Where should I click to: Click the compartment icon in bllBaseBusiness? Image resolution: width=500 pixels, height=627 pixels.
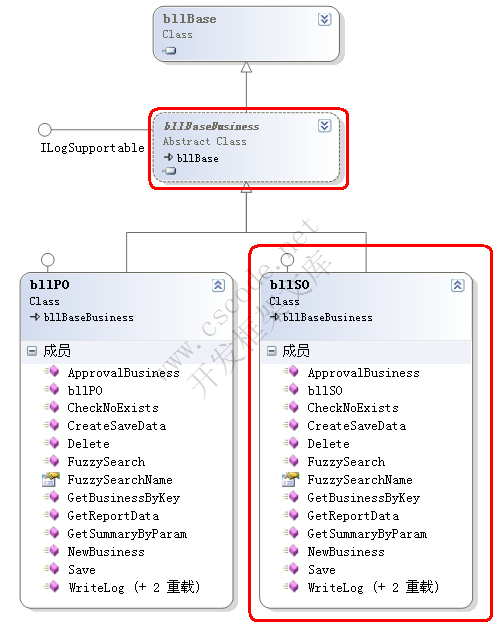(x=169, y=171)
